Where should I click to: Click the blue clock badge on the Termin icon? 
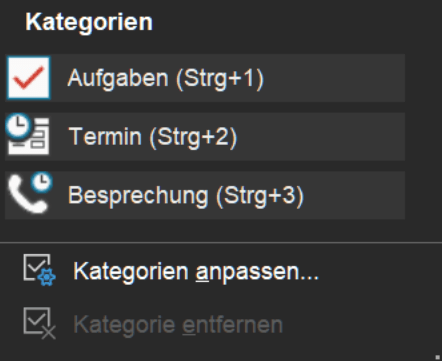(x=18, y=126)
